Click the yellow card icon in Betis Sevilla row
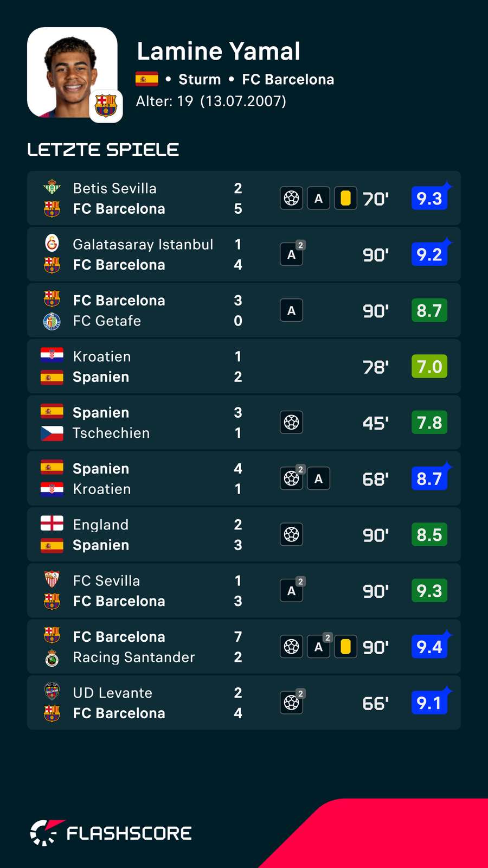Viewport: 488px width, 868px height. click(x=345, y=199)
